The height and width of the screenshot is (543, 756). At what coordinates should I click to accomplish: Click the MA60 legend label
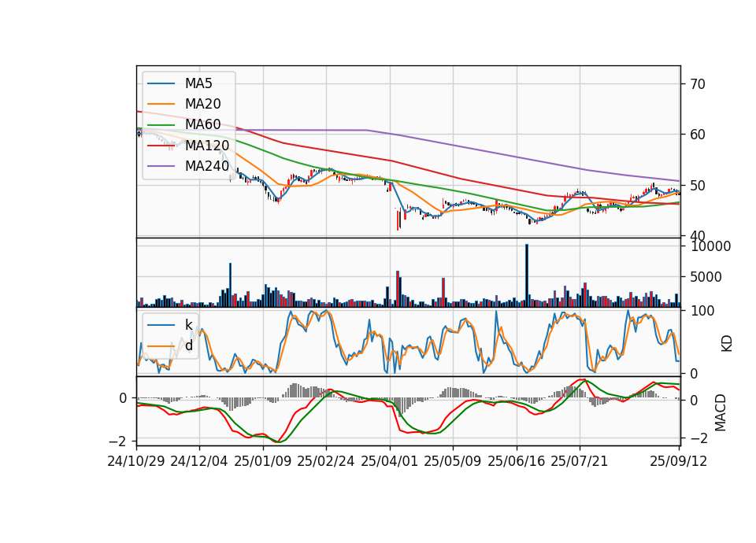click(202, 124)
